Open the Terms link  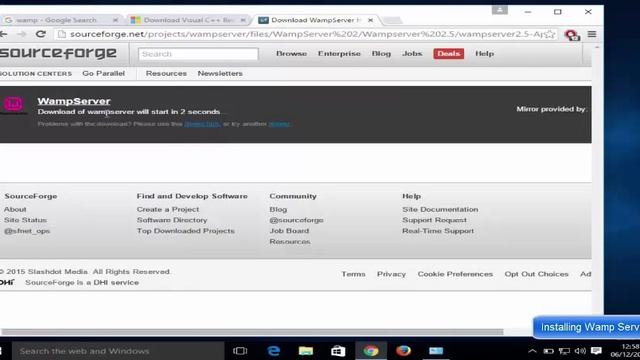[353, 274]
